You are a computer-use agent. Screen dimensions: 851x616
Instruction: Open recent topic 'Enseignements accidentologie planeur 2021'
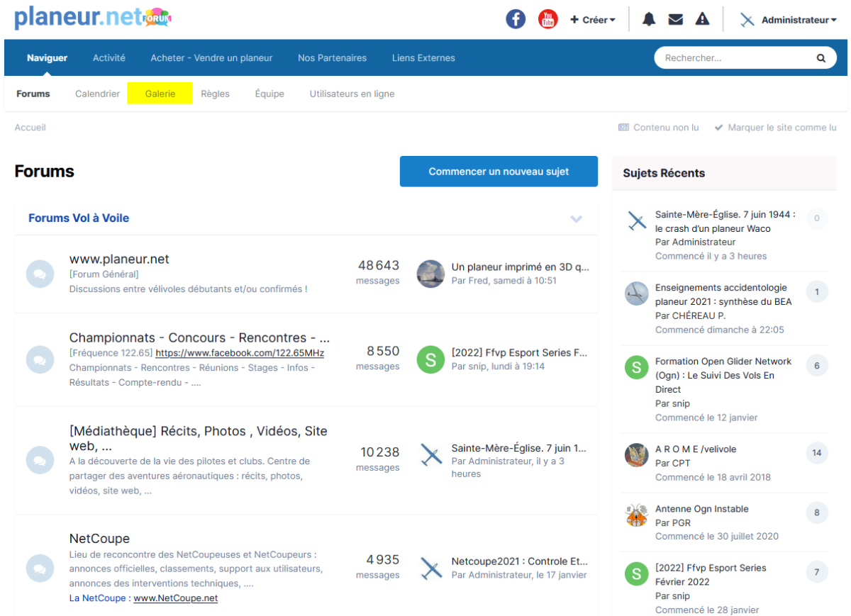[x=723, y=294]
